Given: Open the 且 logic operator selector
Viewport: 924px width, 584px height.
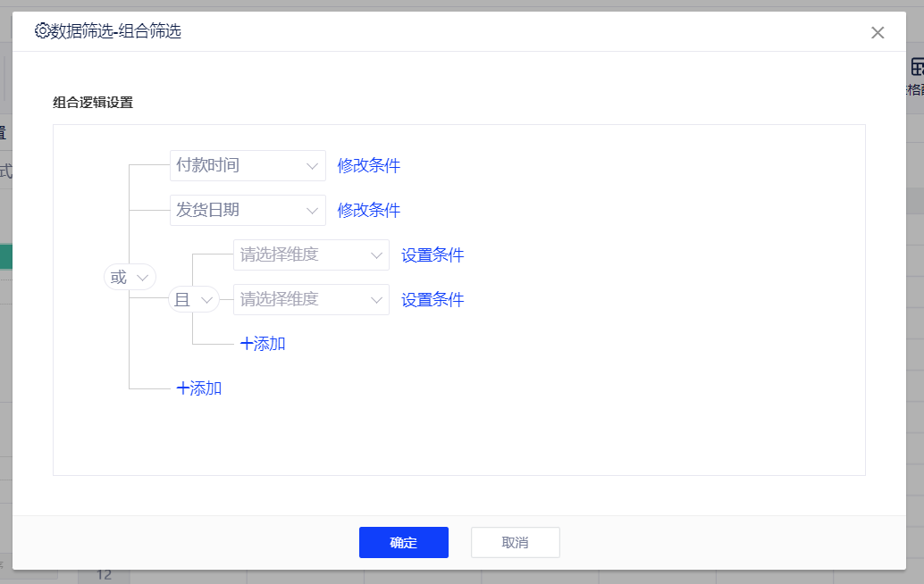Looking at the screenshot, I should point(193,300).
